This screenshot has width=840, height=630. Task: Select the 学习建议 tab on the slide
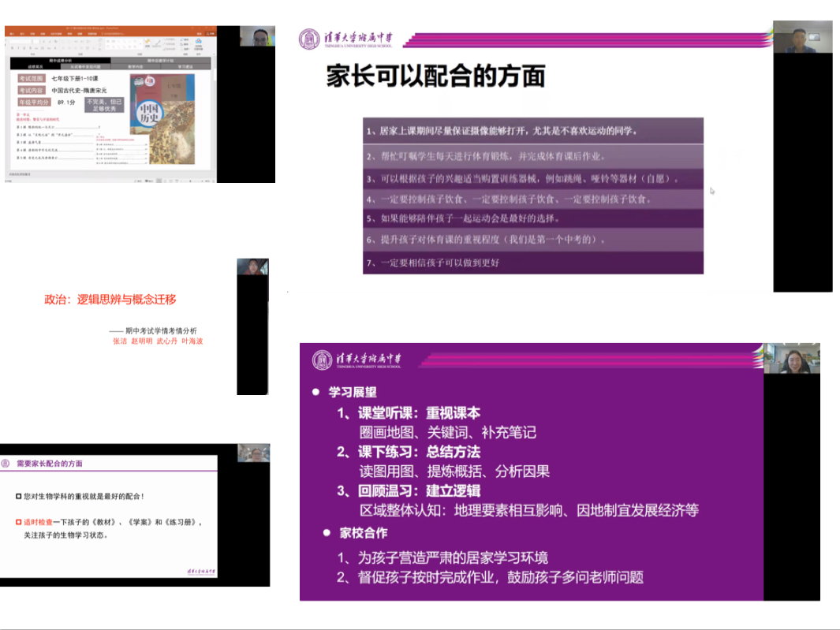(185, 67)
